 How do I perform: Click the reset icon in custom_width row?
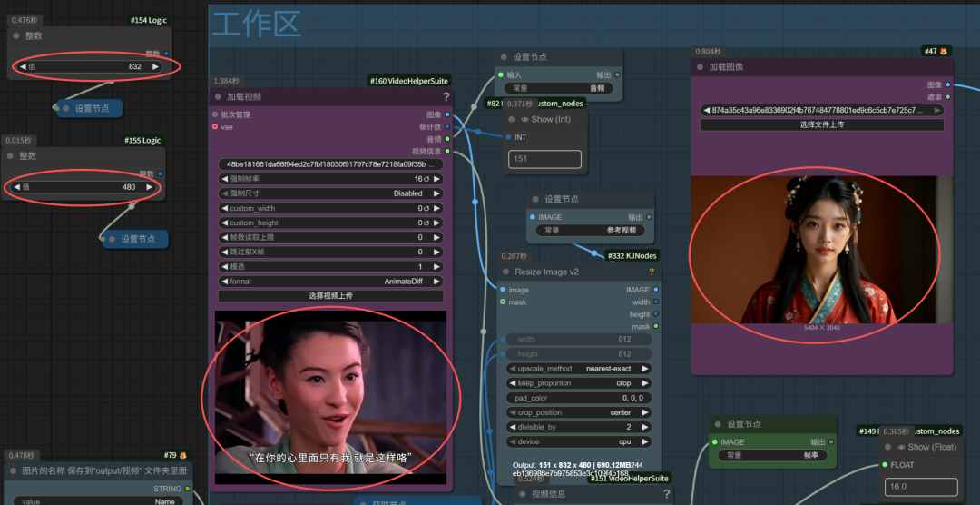point(426,208)
